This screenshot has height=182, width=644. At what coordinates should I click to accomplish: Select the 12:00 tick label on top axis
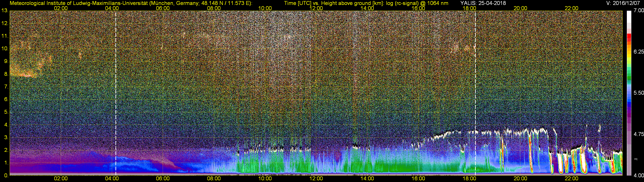coord(316,8)
